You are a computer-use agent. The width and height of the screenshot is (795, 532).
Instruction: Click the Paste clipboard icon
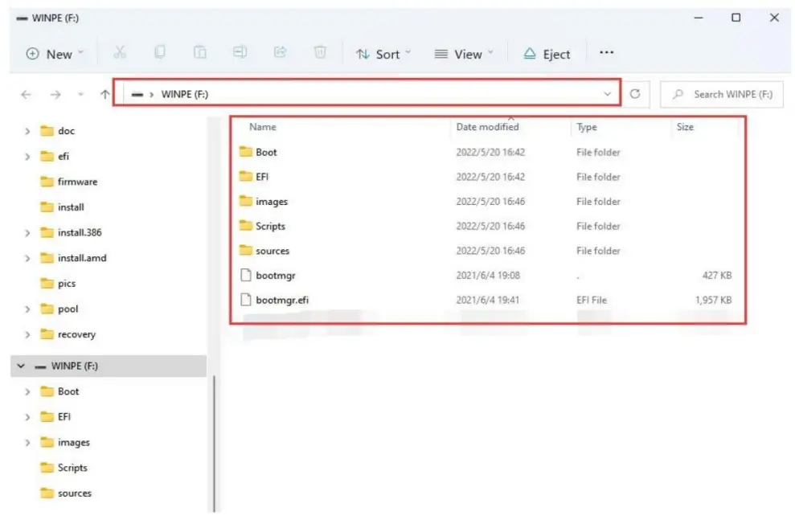[x=200, y=53]
